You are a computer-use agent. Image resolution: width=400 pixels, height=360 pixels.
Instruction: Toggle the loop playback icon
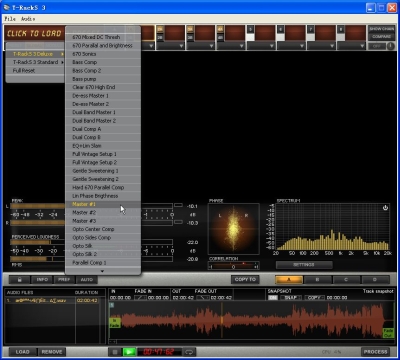pyautogui.click(x=189, y=352)
